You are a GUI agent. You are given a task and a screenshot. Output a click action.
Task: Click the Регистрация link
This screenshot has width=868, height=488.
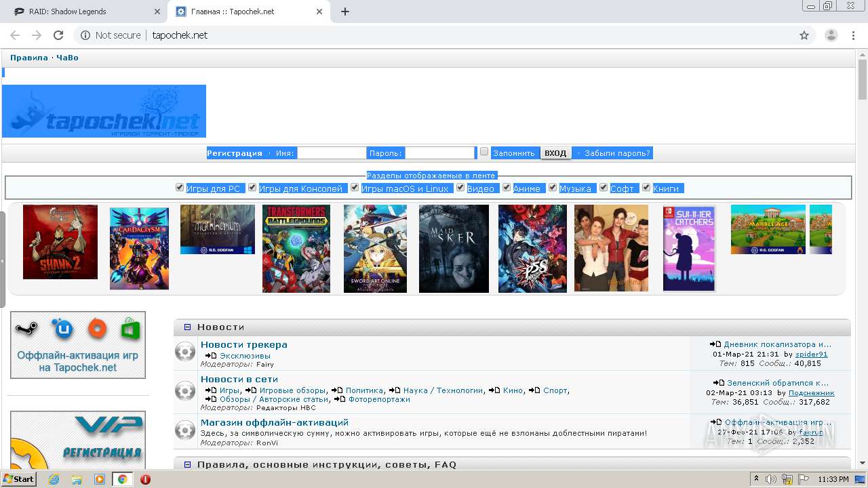tap(235, 153)
